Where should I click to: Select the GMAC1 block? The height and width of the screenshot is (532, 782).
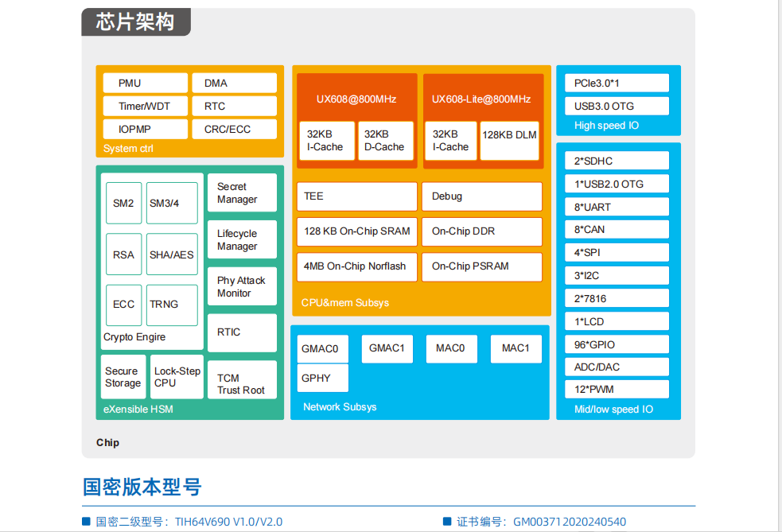387,348
